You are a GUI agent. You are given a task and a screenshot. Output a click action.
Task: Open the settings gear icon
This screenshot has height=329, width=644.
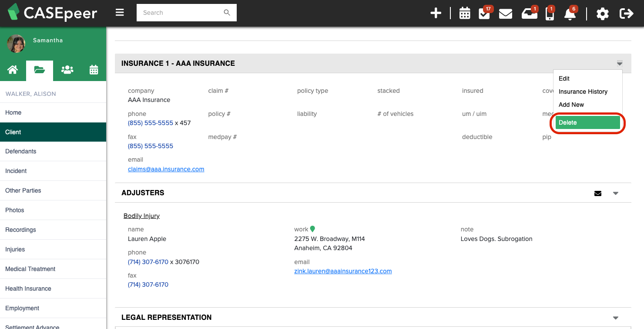coord(602,14)
